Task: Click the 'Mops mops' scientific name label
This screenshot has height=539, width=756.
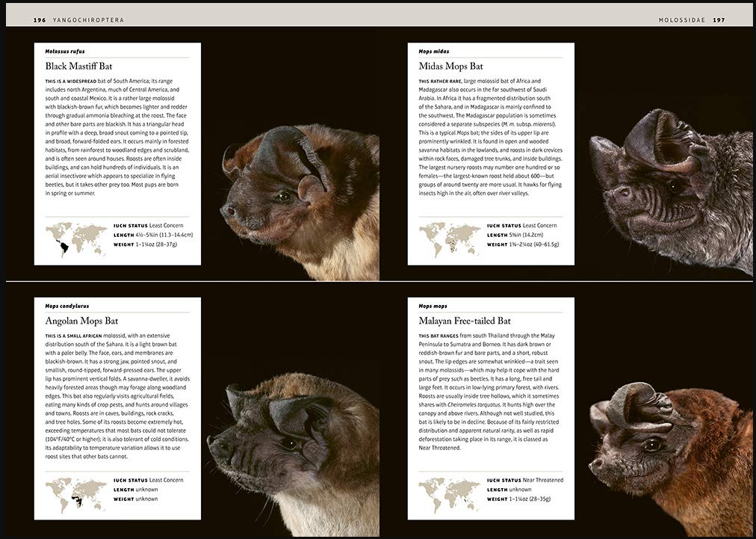Action: (x=433, y=306)
